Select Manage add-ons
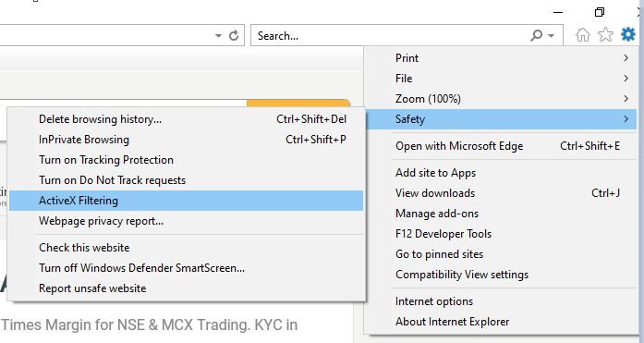Screen dimensions: 644x343 click(x=501, y=214)
